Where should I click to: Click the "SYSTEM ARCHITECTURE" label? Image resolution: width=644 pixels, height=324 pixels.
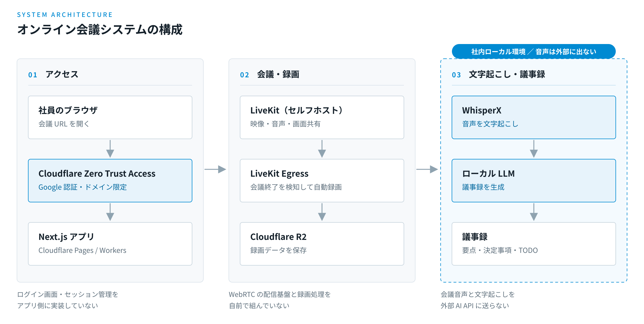tap(65, 15)
